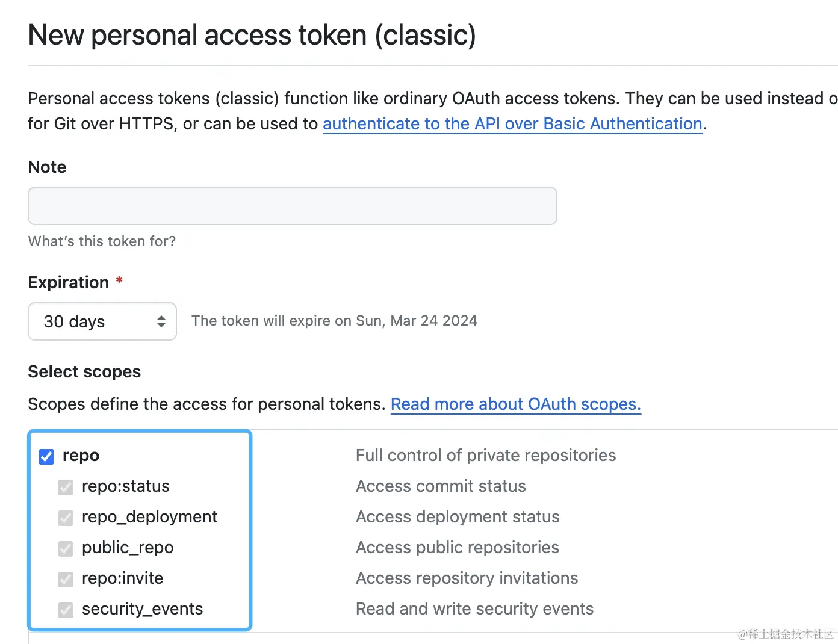Viewport: 838px width, 644px height.
Task: Click the "Full control of private repositories" description
Action: coord(485,455)
